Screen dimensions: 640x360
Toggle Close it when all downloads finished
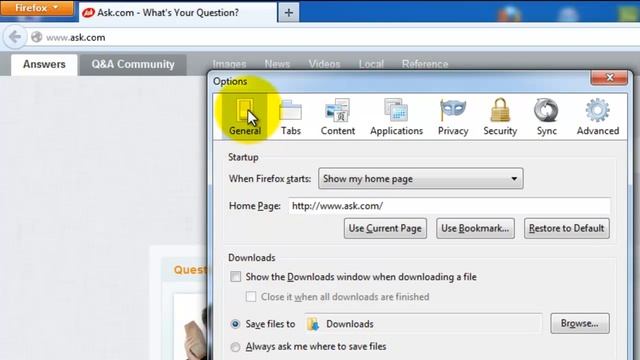251,297
